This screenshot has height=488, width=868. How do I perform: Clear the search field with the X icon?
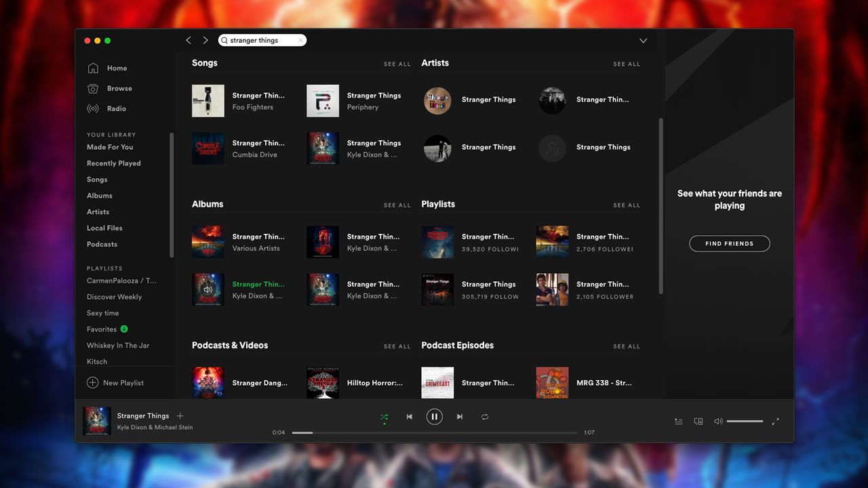pyautogui.click(x=300, y=41)
